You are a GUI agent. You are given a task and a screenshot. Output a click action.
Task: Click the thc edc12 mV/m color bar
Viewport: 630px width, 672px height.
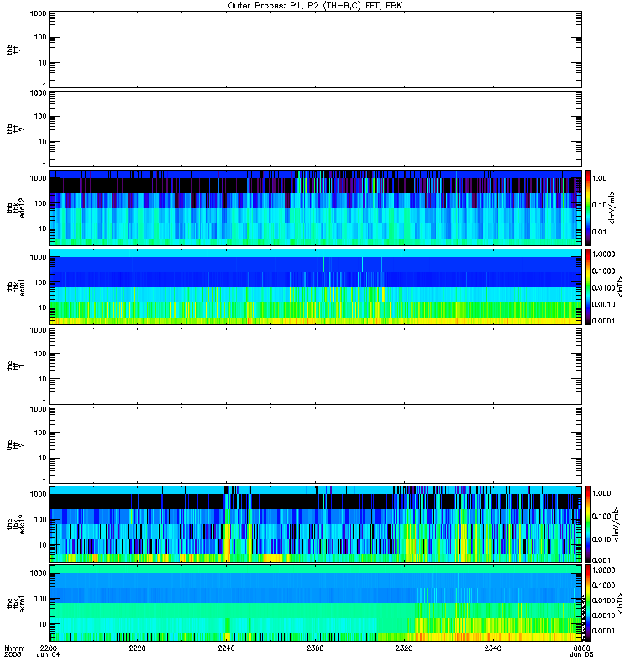coord(588,523)
